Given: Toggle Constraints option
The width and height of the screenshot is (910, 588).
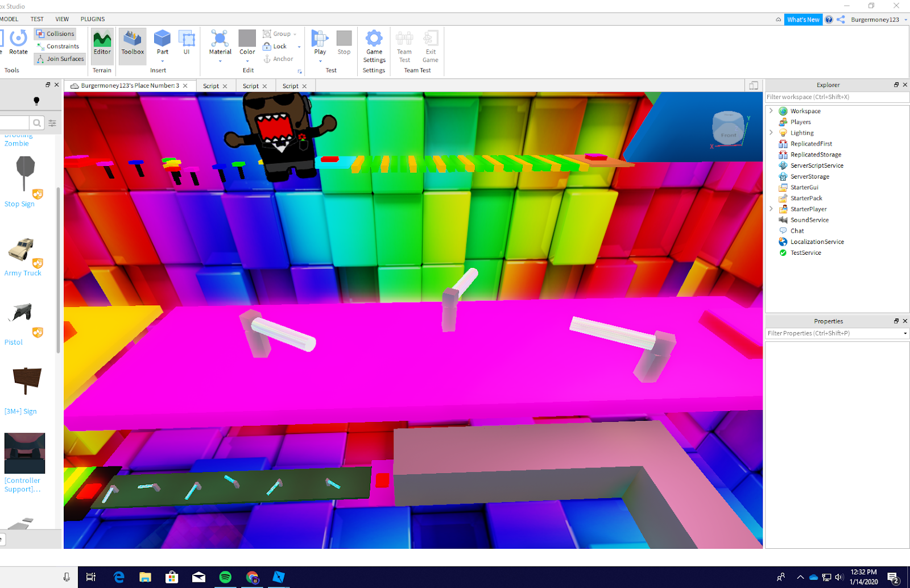Looking at the screenshot, I should [57, 47].
